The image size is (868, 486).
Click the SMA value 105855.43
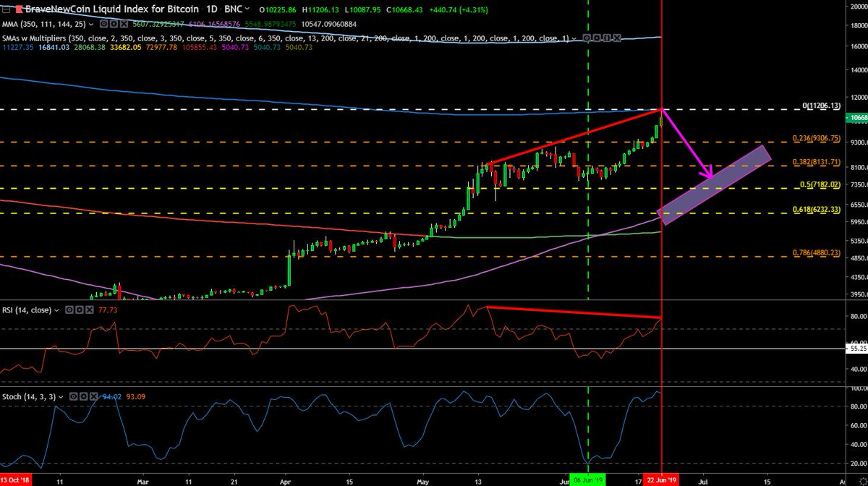[x=200, y=47]
